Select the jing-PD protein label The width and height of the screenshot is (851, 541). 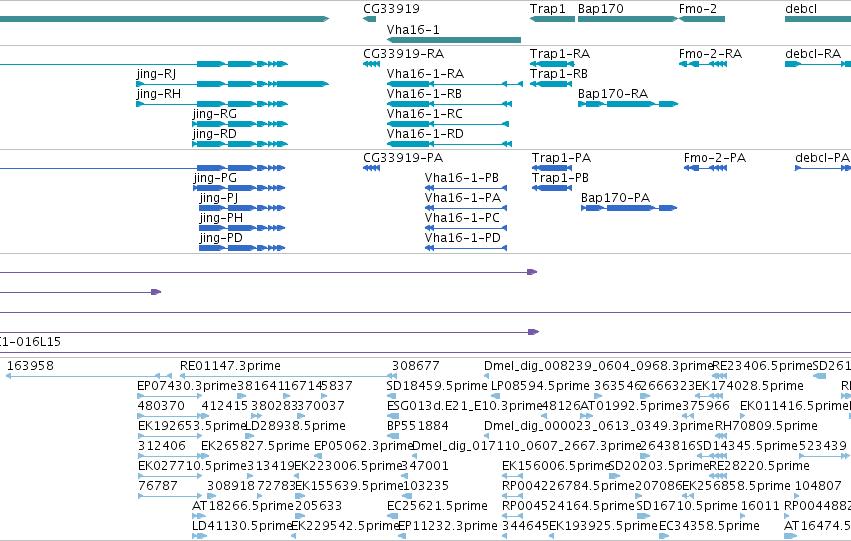(x=221, y=238)
